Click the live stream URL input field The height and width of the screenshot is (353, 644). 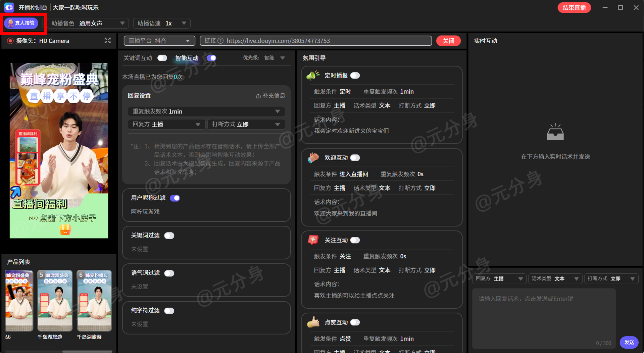tap(316, 41)
